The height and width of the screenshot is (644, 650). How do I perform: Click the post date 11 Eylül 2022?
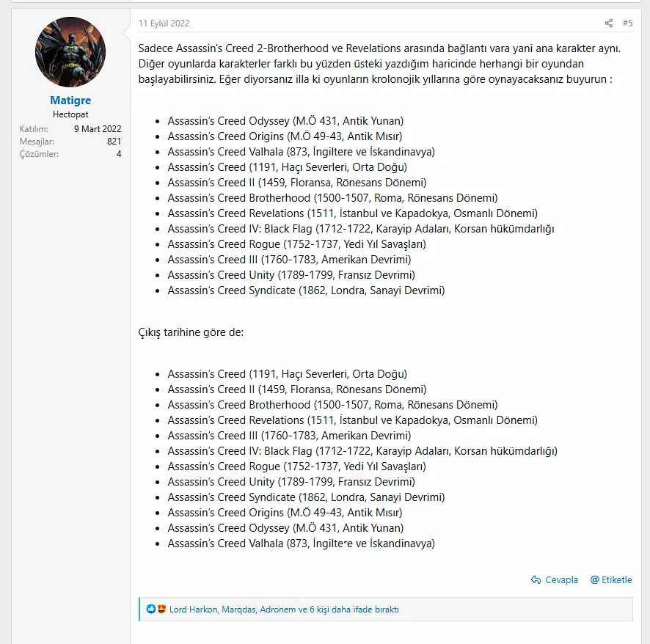pos(164,23)
